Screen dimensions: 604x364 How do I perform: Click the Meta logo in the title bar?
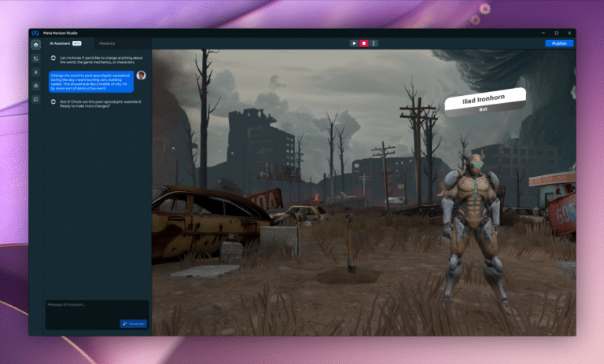35,33
